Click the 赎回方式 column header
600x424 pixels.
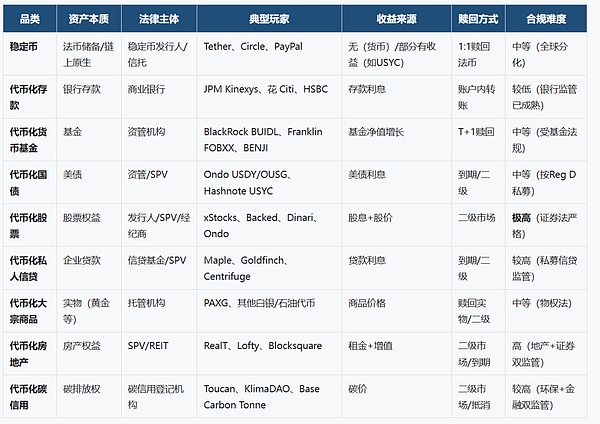pos(478,18)
